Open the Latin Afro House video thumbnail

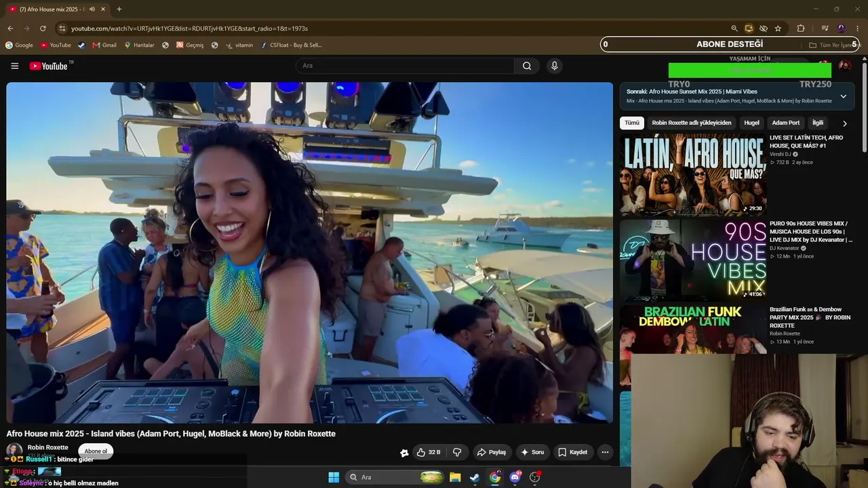pyautogui.click(x=693, y=174)
